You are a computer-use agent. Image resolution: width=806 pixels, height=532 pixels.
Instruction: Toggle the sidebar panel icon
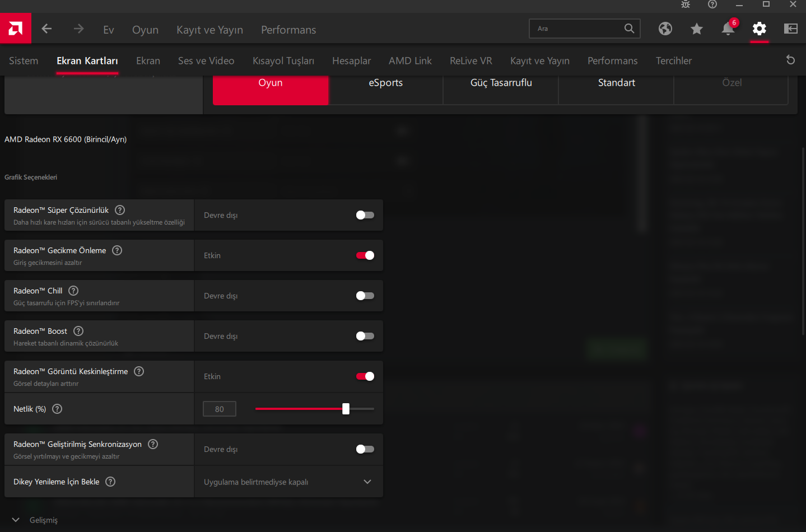click(791, 29)
